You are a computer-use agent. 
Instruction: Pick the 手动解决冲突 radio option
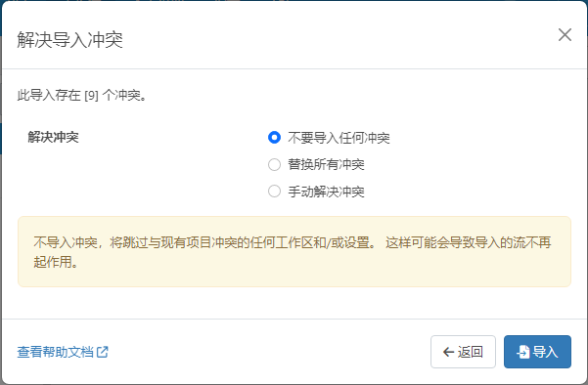274,192
